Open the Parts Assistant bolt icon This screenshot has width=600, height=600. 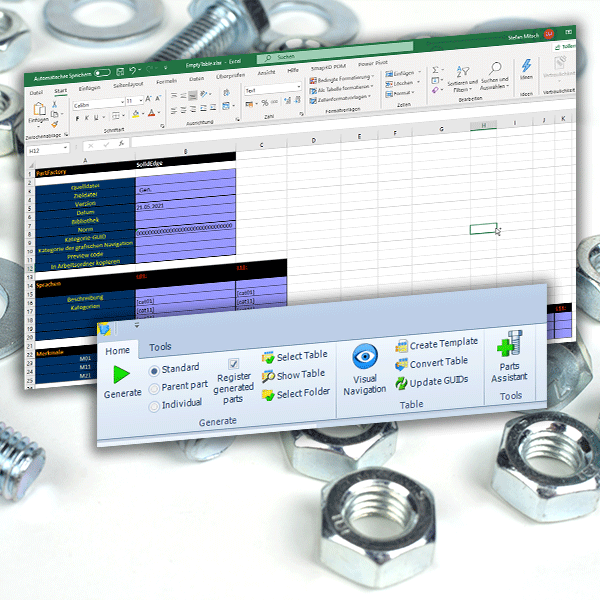pos(510,343)
